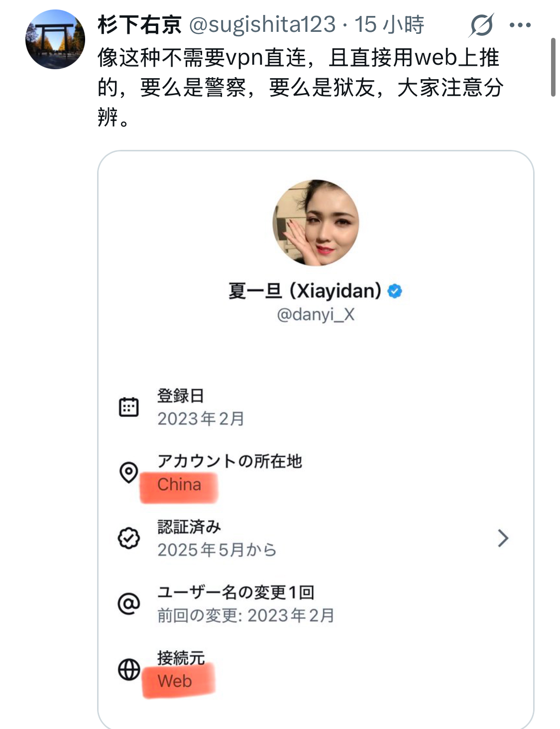Click the calendar icon beside 登録日
This screenshot has height=729, width=560.
click(x=128, y=407)
